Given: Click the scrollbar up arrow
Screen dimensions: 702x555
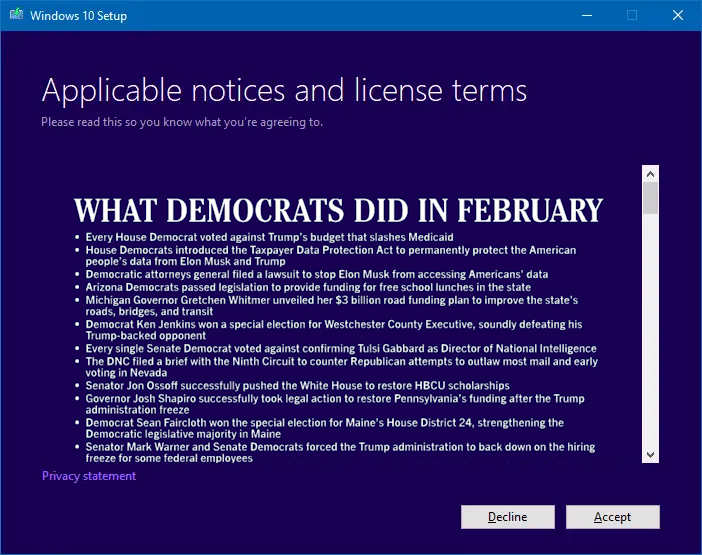Looking at the screenshot, I should tap(651, 174).
